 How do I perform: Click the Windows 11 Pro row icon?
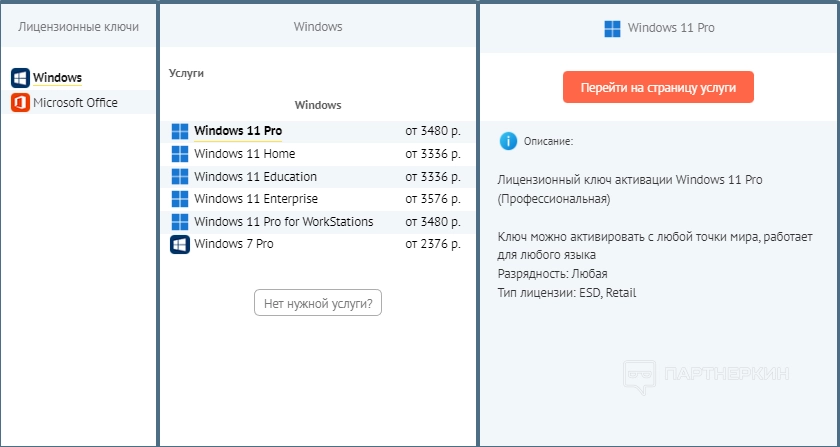tap(180, 131)
